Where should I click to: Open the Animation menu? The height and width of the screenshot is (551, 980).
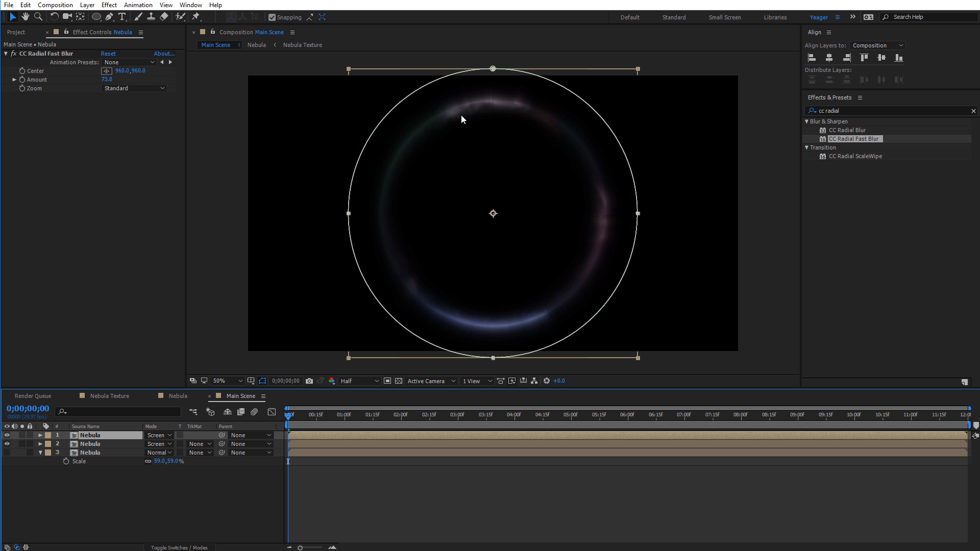click(138, 5)
